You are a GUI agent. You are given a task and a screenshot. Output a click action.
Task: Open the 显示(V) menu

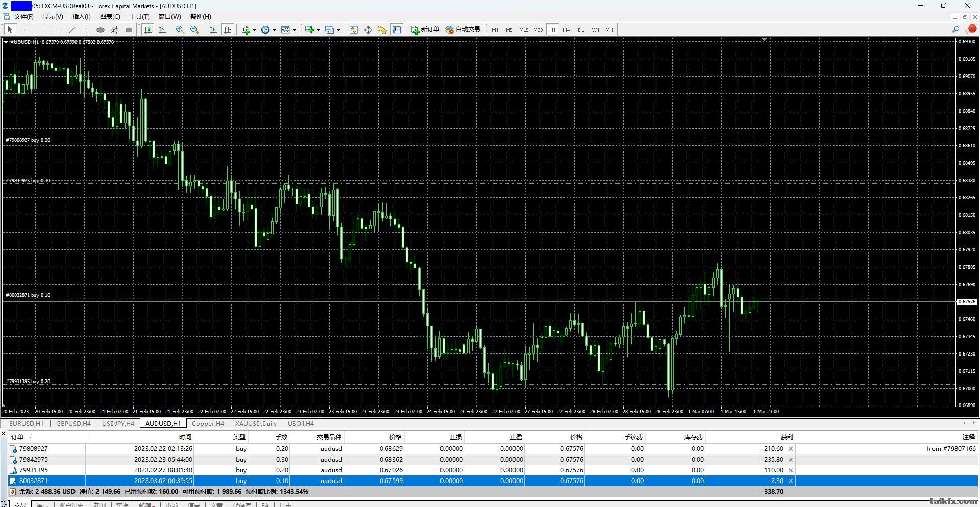click(53, 17)
